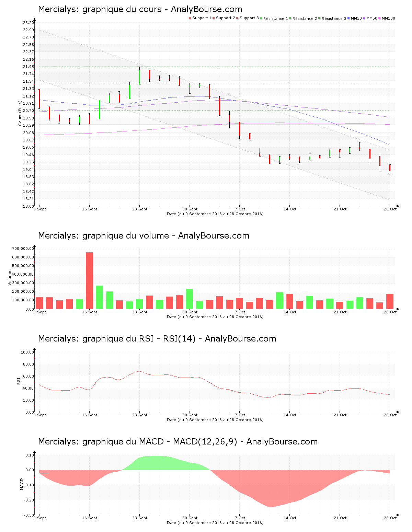Select the MM50 legend label
The image size is (412, 532).
tap(372, 18)
